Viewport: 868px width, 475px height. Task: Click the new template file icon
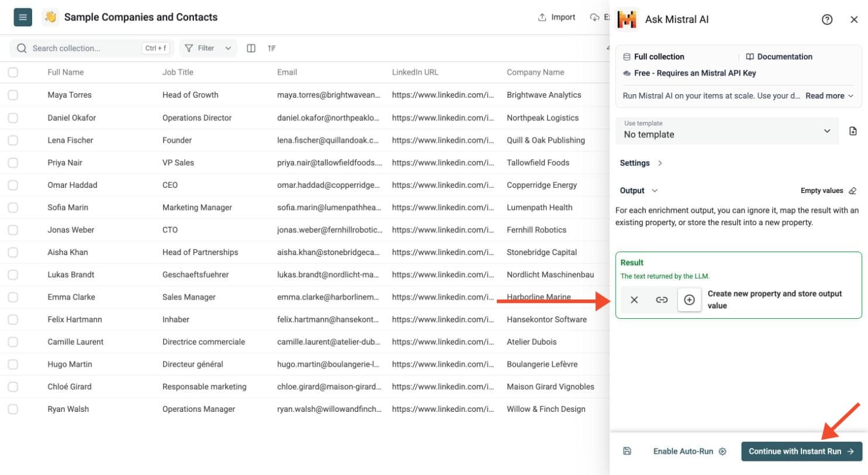pos(853,131)
